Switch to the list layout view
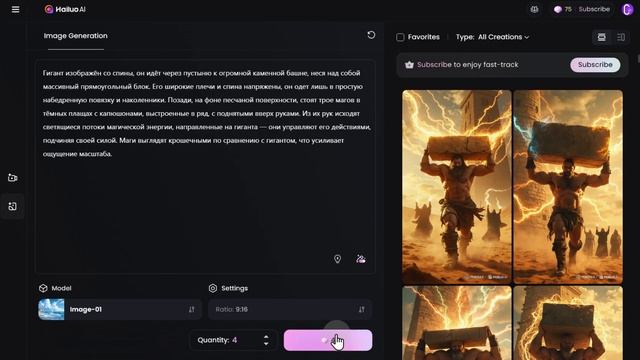 pyautogui.click(x=602, y=37)
